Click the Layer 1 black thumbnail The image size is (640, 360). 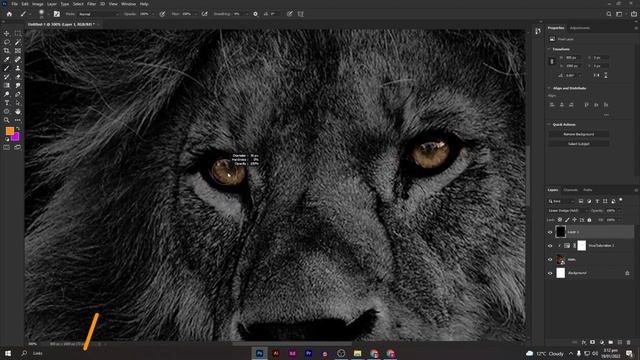560,232
